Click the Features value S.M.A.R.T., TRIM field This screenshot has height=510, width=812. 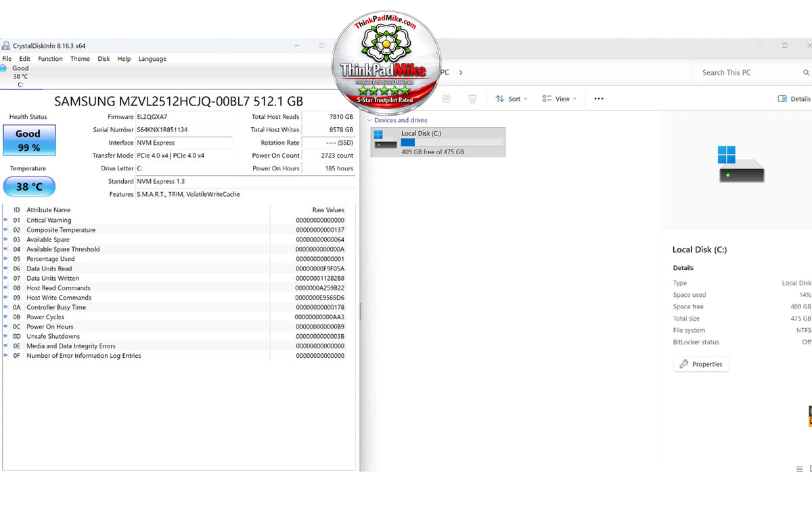click(245, 194)
